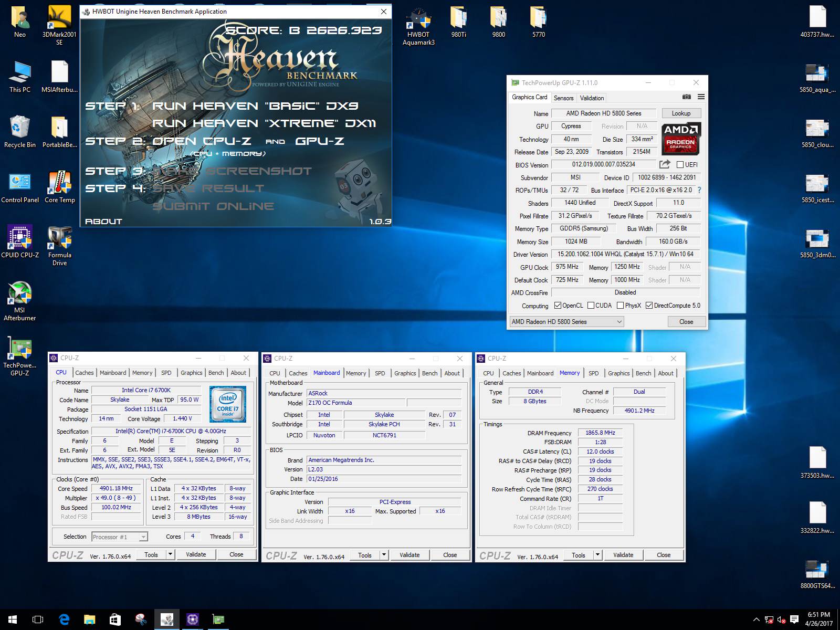Launch the CPUID CPU-Z desktop shortcut
840x630 pixels.
click(x=20, y=241)
